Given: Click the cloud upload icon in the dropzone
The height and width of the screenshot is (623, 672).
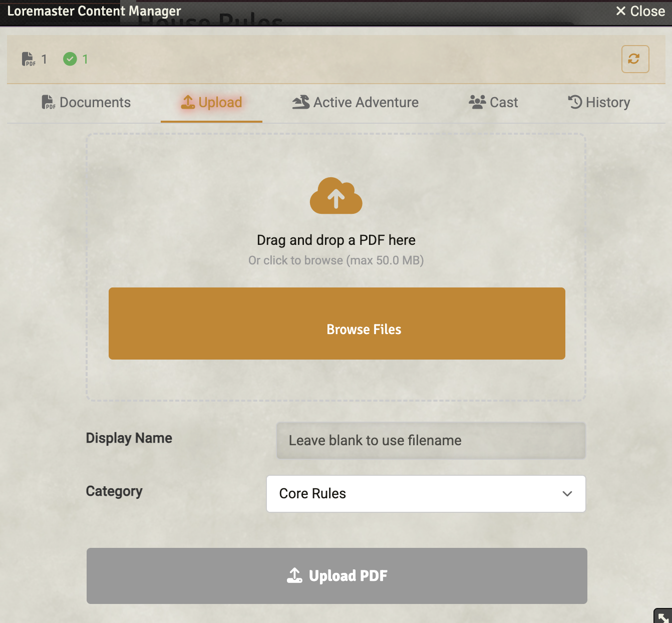Looking at the screenshot, I should coord(336,196).
